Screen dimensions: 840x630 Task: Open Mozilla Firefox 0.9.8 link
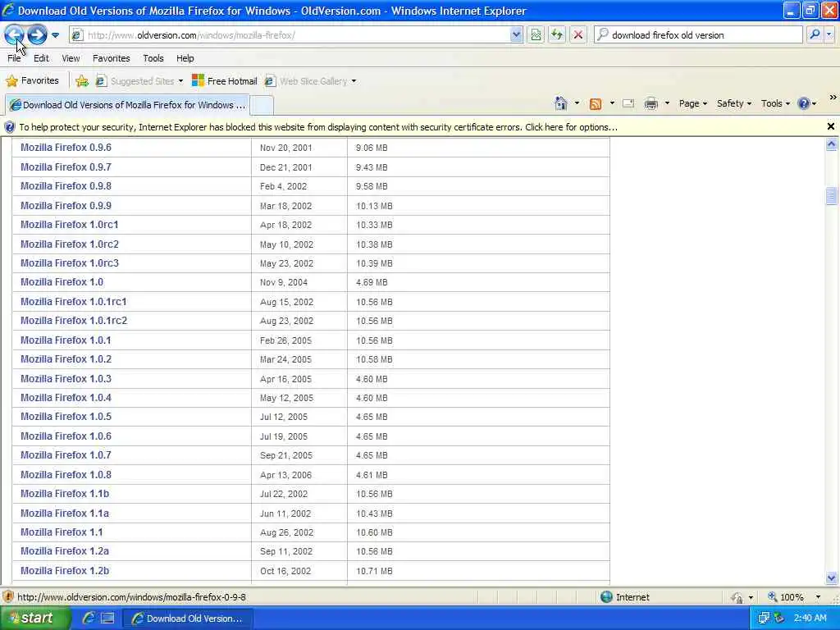66,186
